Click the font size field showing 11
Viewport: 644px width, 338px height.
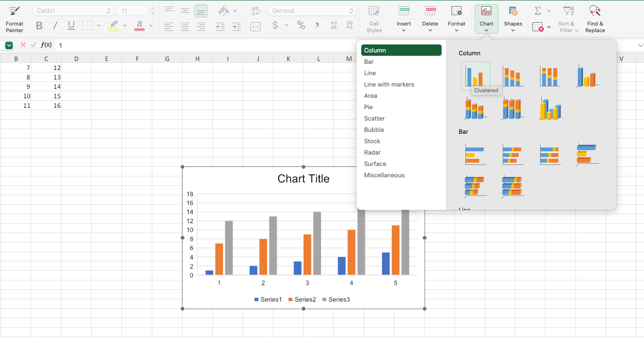coord(132,11)
